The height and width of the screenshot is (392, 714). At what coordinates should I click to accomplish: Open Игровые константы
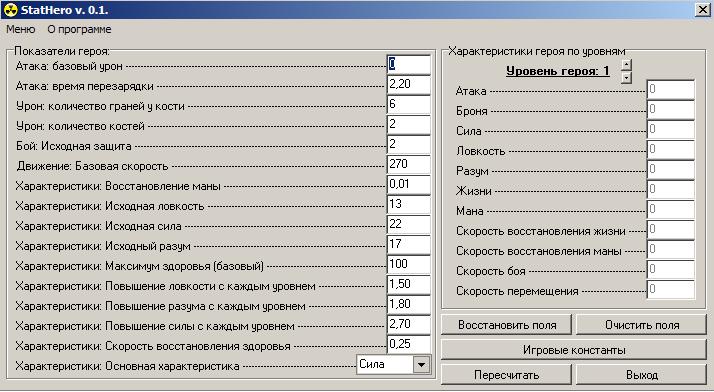tap(574, 350)
